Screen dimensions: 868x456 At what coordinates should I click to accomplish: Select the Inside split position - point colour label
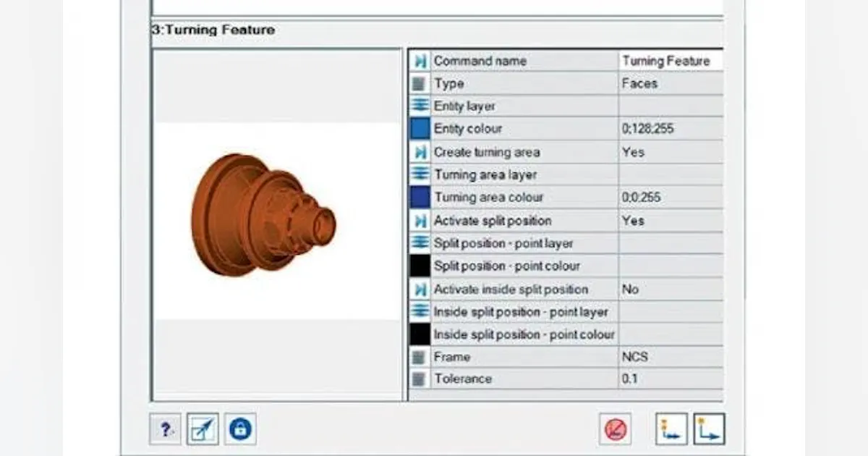pyautogui.click(x=524, y=334)
